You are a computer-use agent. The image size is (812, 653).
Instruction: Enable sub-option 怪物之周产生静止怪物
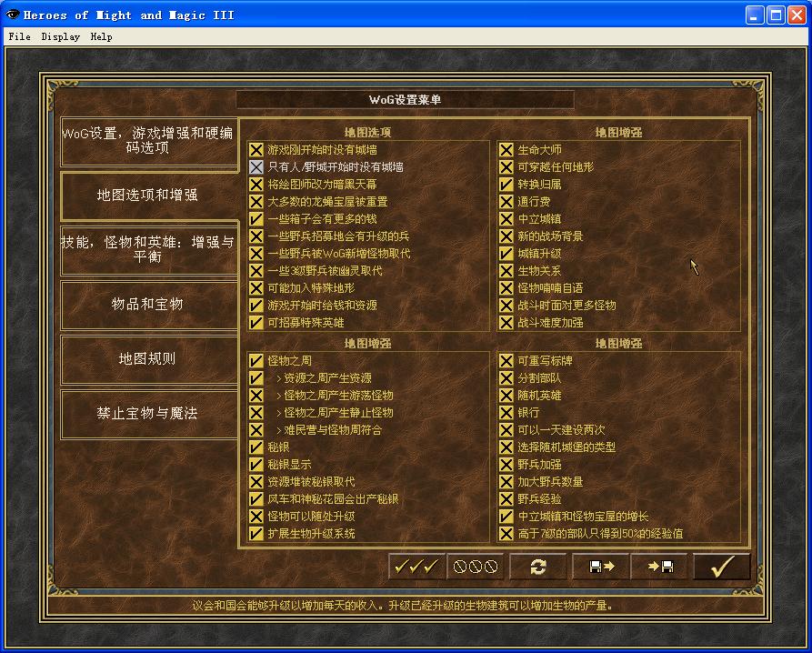coord(256,413)
